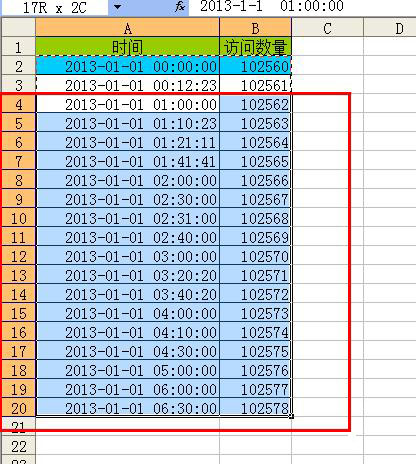Click cell with value 102569
Viewport: 416px width, 464px height.
click(255, 237)
